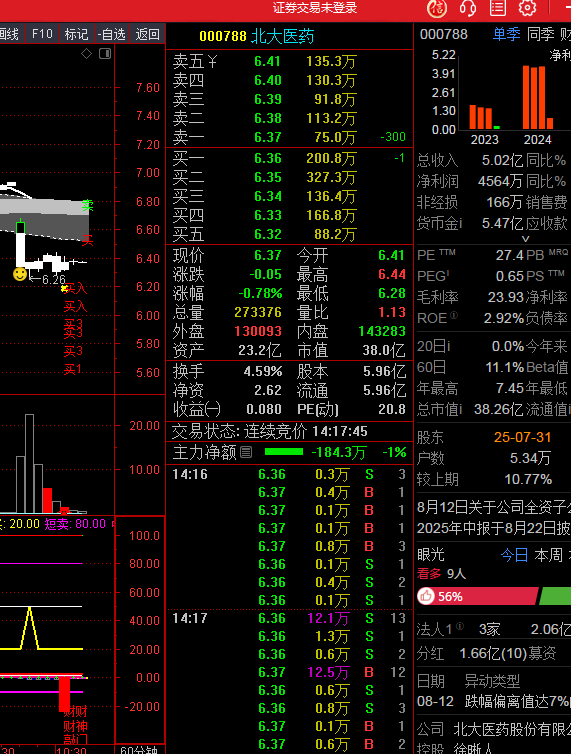Click the 证券交易未登录 login status title
This screenshot has height=754, width=571.
pos(315,8)
